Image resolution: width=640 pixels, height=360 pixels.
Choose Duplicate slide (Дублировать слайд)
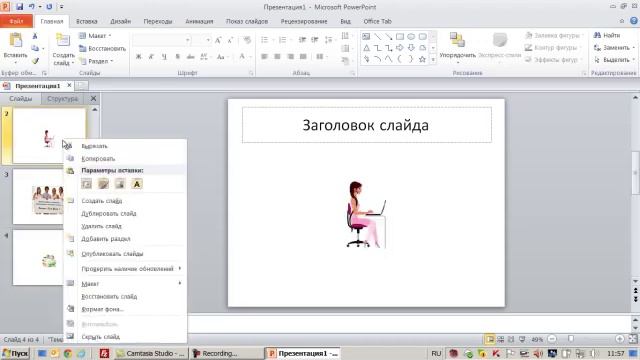click(125, 213)
